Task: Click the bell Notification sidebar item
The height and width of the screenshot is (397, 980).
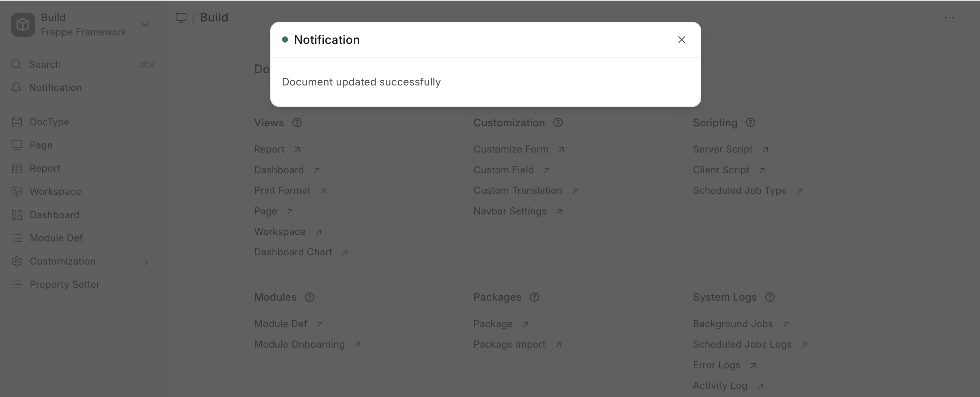Action: [x=55, y=88]
